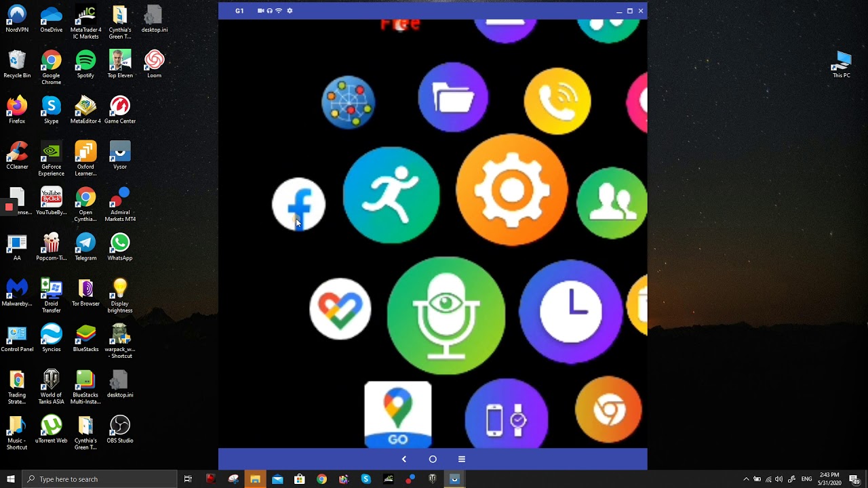Select the Control Panel desktop shortcut

[x=17, y=338]
